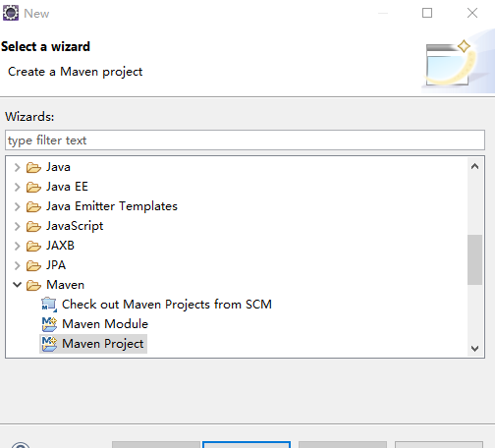Collapse the Maven category
495x448 pixels.
point(18,285)
